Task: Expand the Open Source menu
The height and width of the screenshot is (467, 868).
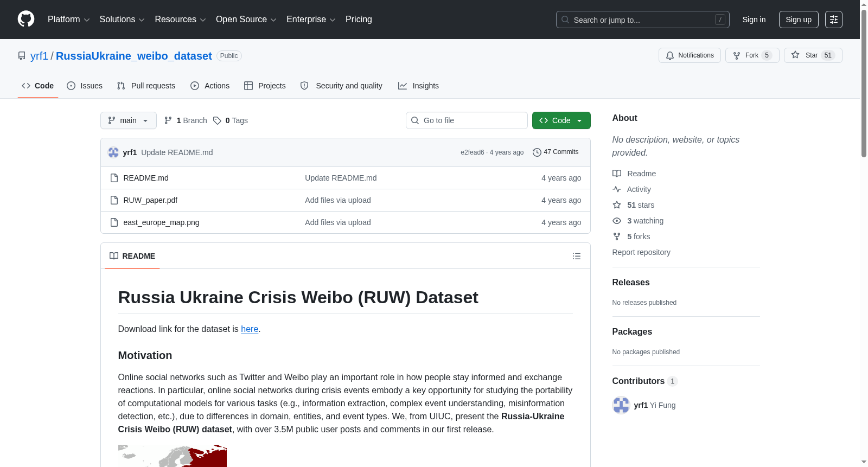Action: point(246,20)
